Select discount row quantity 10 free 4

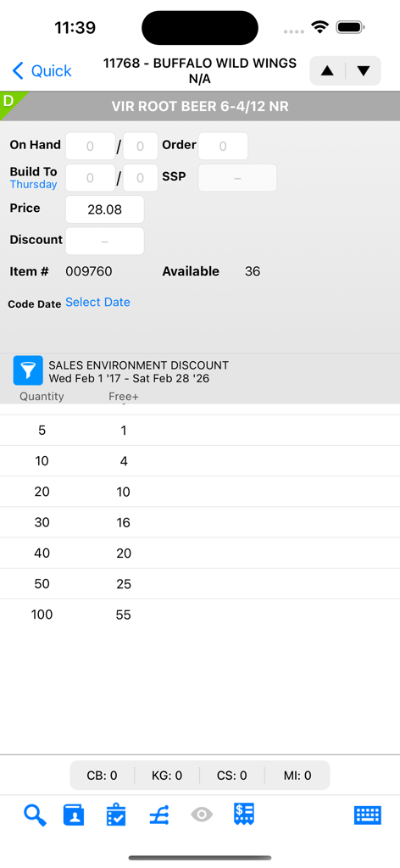(200, 461)
